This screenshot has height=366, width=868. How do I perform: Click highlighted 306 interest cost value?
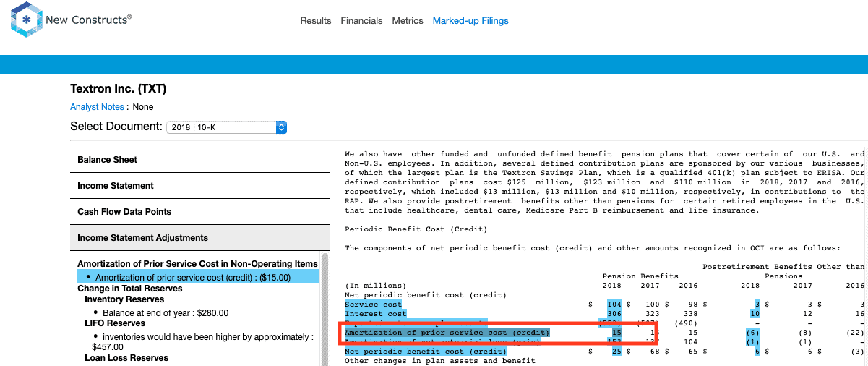(x=614, y=314)
